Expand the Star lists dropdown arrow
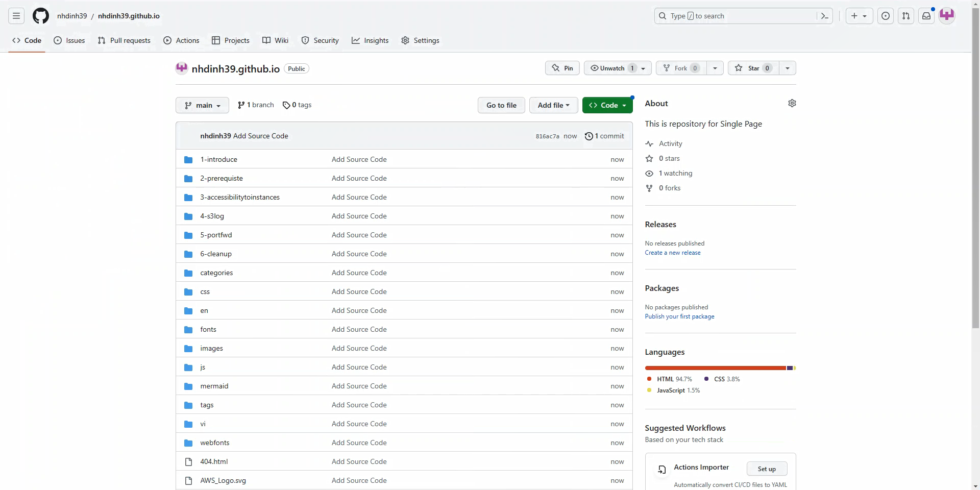 [788, 68]
